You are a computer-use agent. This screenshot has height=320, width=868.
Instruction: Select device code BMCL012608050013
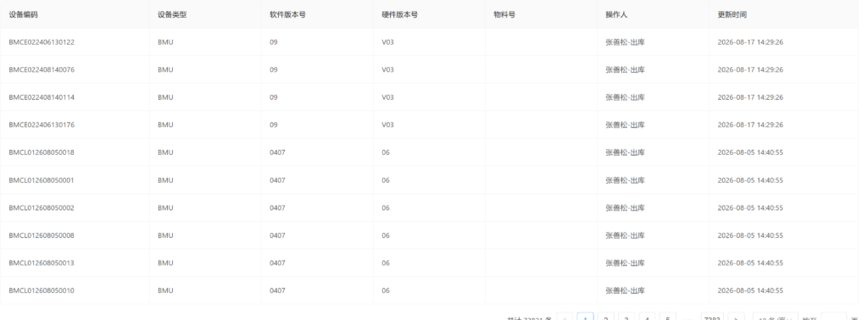click(42, 263)
